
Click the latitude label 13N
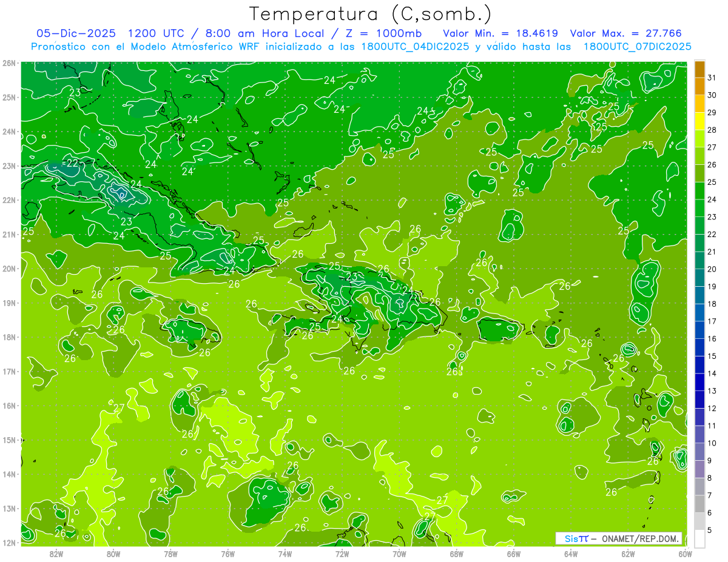point(9,509)
